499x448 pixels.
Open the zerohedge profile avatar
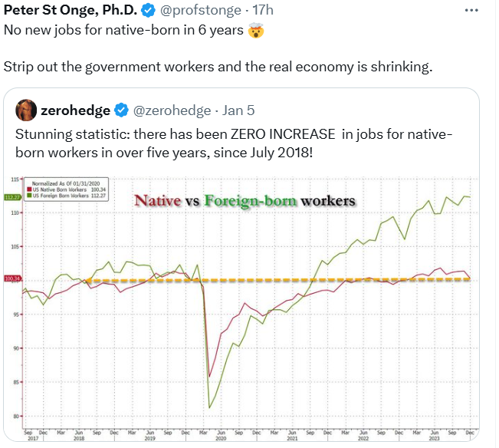pyautogui.click(x=27, y=110)
